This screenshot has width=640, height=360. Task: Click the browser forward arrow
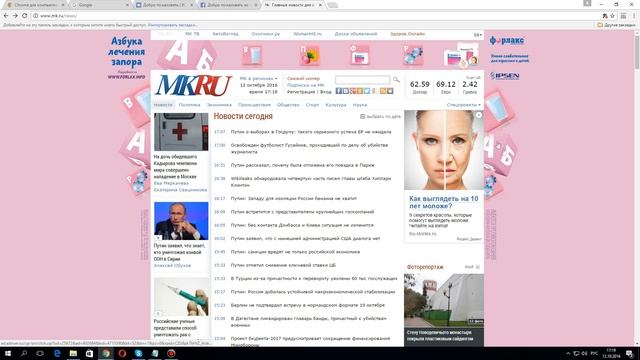15,16
